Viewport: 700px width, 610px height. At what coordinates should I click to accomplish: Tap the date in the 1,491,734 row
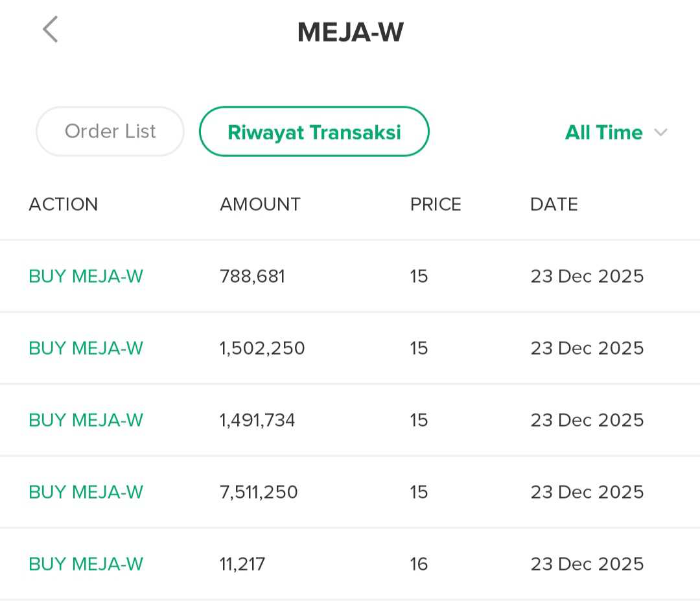587,421
